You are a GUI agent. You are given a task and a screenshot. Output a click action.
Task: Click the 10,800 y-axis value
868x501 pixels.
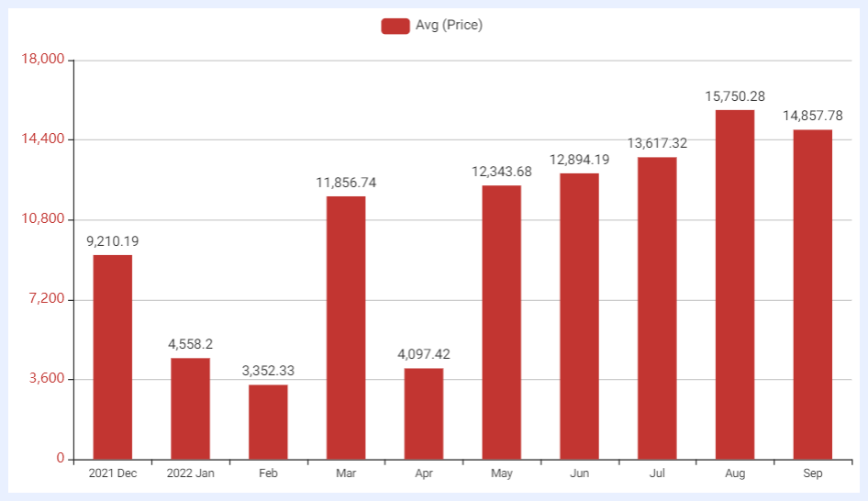pos(42,218)
